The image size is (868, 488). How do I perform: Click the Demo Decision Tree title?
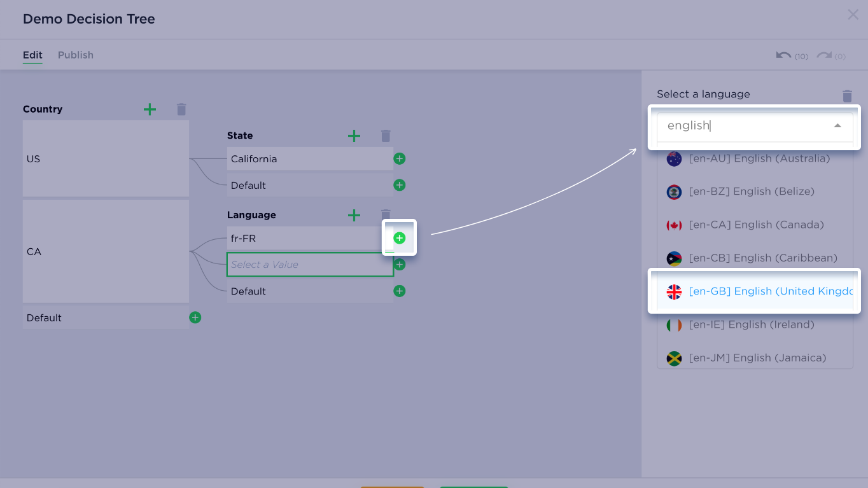click(x=89, y=19)
